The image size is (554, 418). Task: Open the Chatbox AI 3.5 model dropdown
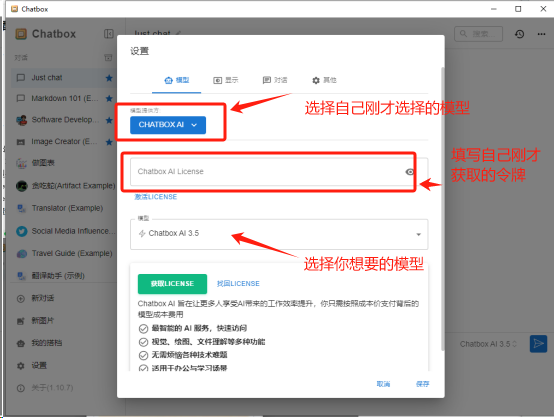(x=279, y=234)
